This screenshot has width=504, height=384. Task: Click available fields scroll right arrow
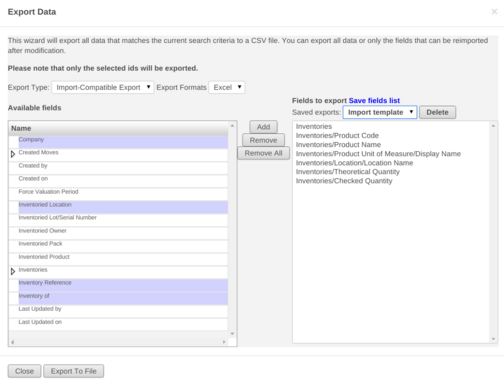click(x=224, y=342)
